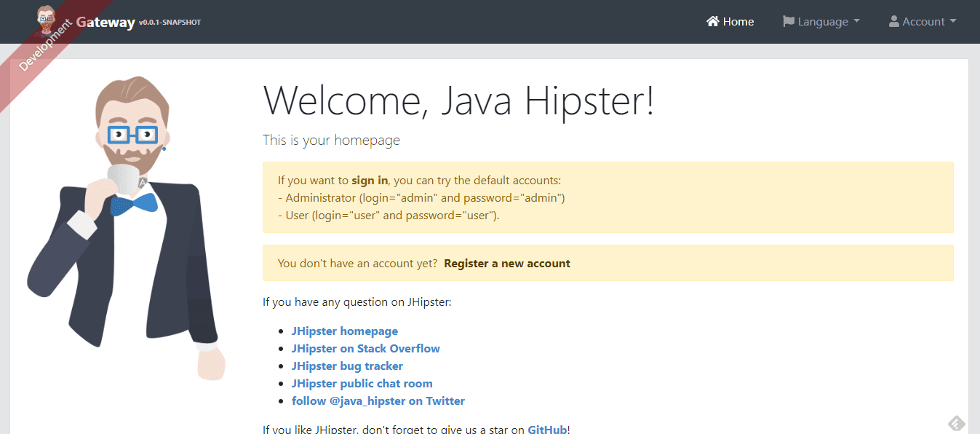Screen dimensions: 980x434
Task: Click 'This is your homepage' text
Action: pos(331,140)
